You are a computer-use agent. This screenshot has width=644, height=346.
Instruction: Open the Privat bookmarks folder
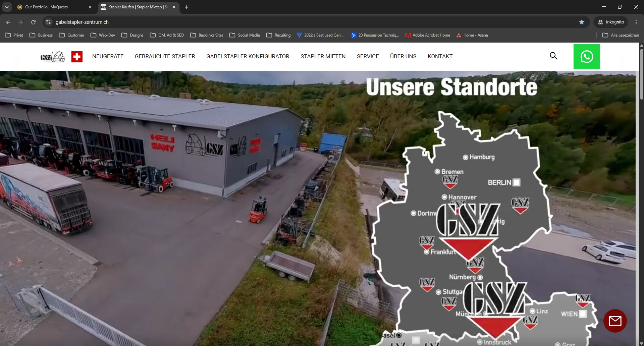click(x=14, y=35)
